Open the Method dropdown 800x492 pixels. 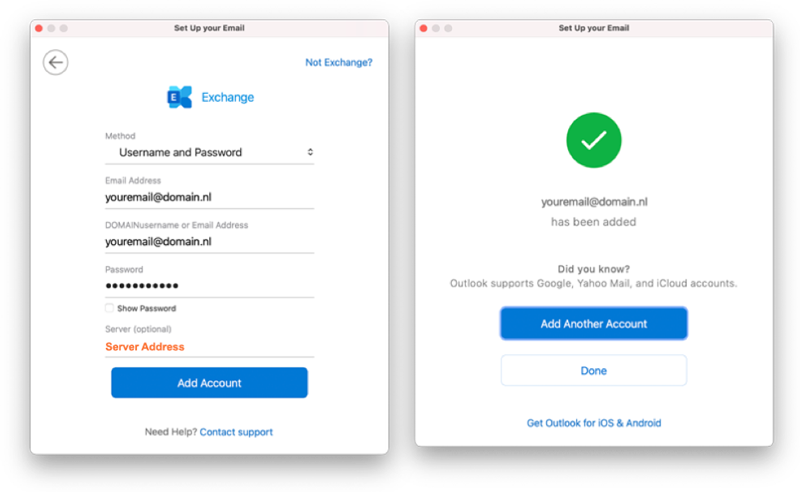tap(209, 152)
